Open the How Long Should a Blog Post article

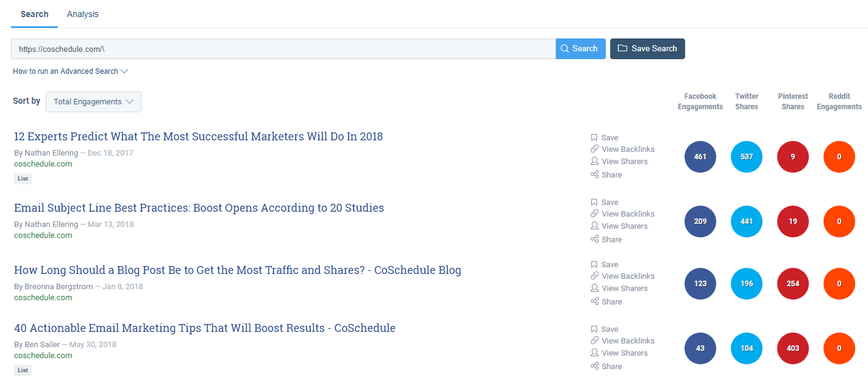(x=237, y=270)
